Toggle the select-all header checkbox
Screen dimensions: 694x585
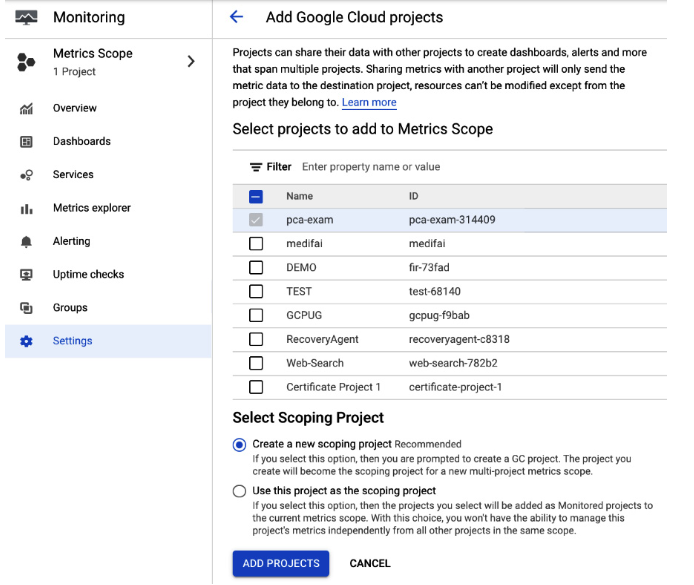click(256, 196)
